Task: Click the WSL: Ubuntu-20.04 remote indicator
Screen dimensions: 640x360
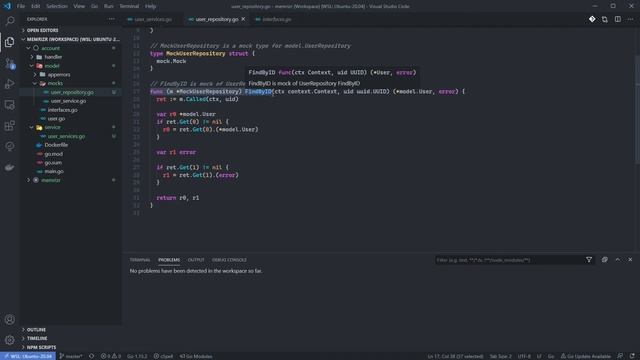Action: click(28, 356)
